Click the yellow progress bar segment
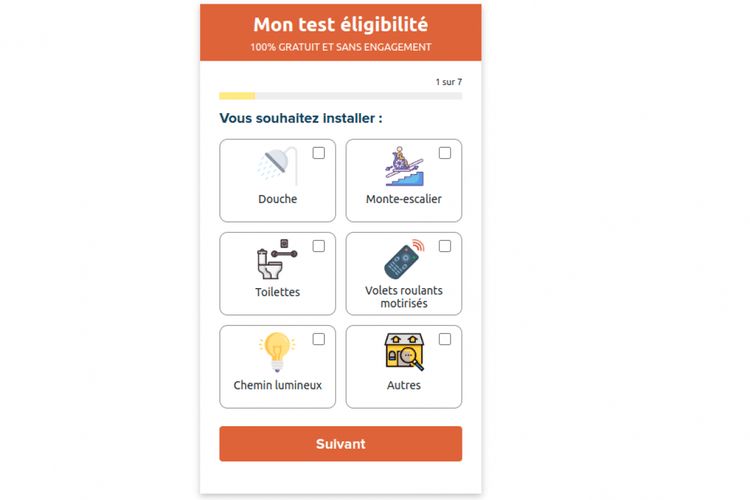The image size is (750, 500). 237,96
